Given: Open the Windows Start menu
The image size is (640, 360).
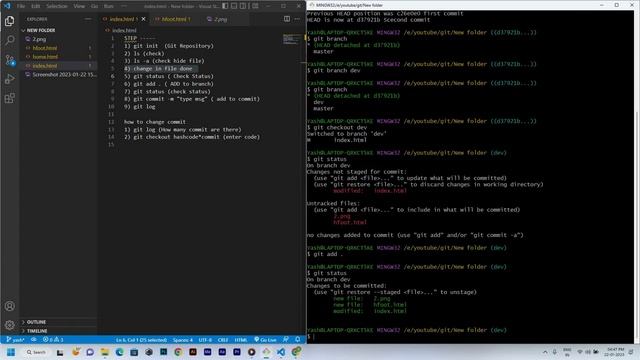Looking at the screenshot, I should (x=11, y=352).
